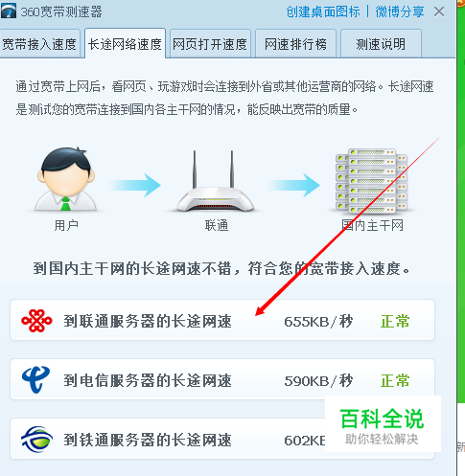Switch to the 宽带接入速度 tab
This screenshot has width=465, height=476.
pos(39,44)
